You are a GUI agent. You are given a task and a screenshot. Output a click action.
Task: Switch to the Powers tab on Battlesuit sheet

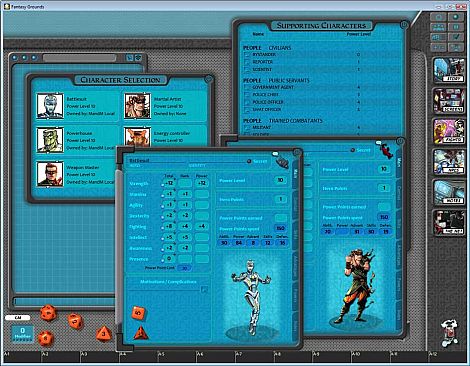click(295, 296)
